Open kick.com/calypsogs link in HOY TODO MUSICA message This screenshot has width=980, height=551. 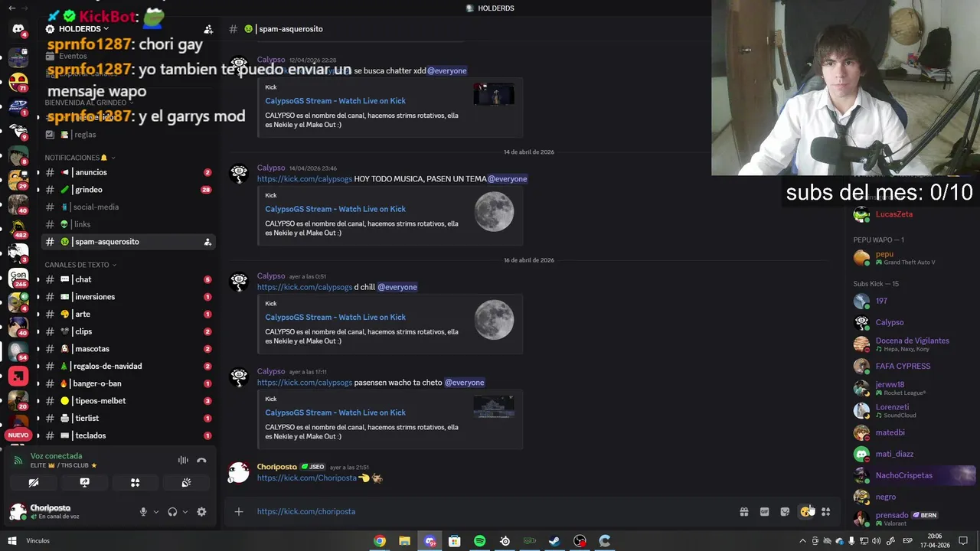[305, 179]
